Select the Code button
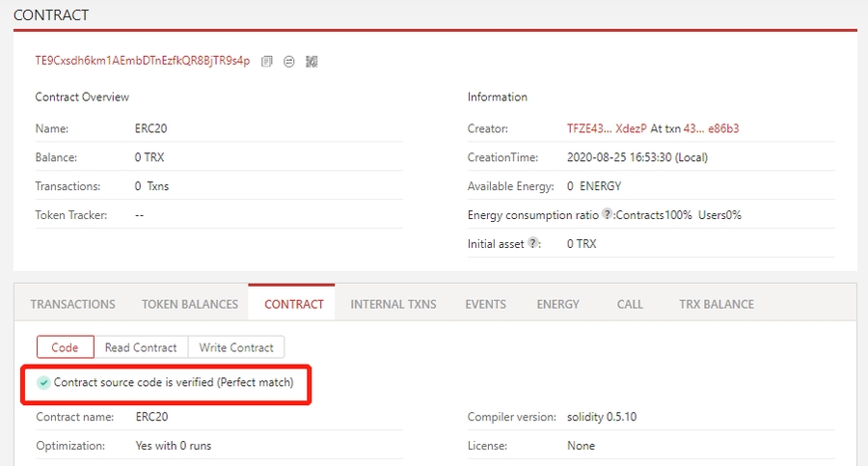868x466 pixels. pyautogui.click(x=65, y=347)
